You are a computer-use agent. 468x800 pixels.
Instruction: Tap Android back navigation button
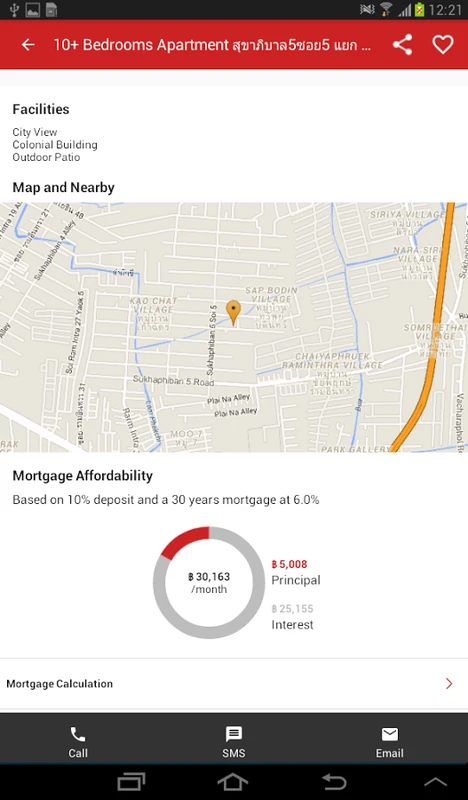[334, 782]
